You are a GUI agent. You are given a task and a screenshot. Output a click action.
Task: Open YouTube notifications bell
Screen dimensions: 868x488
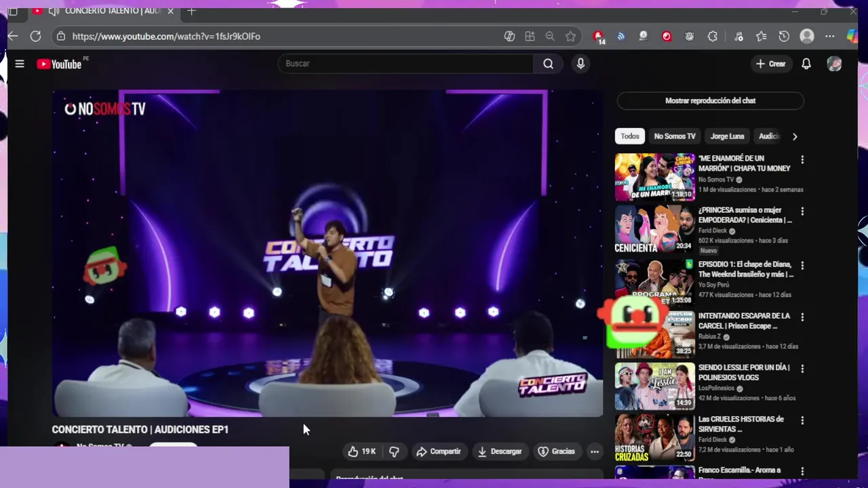point(806,64)
